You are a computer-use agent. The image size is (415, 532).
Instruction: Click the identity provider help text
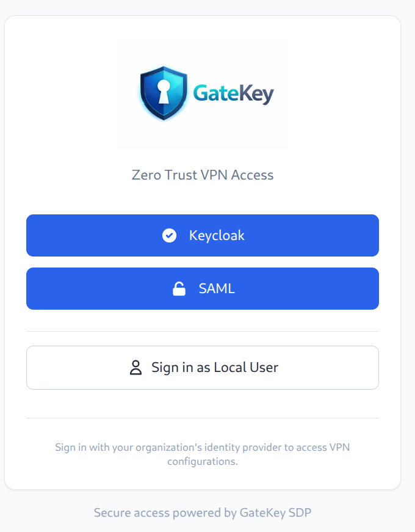tap(203, 454)
